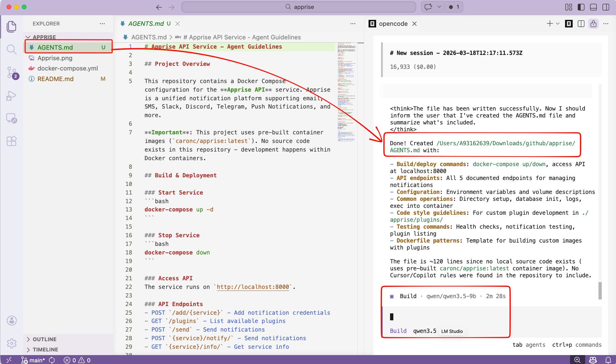
Task: Toggle the terminal scroll lock
Action: (594, 23)
